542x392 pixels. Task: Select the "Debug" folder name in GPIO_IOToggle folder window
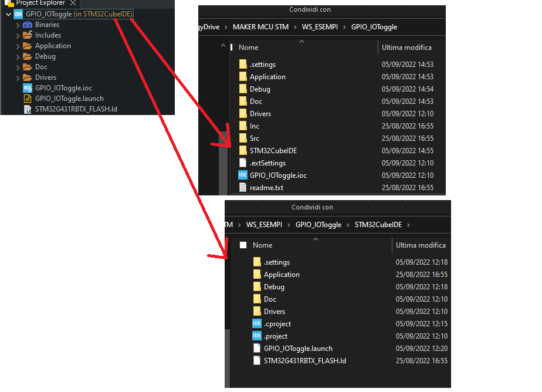(260, 89)
